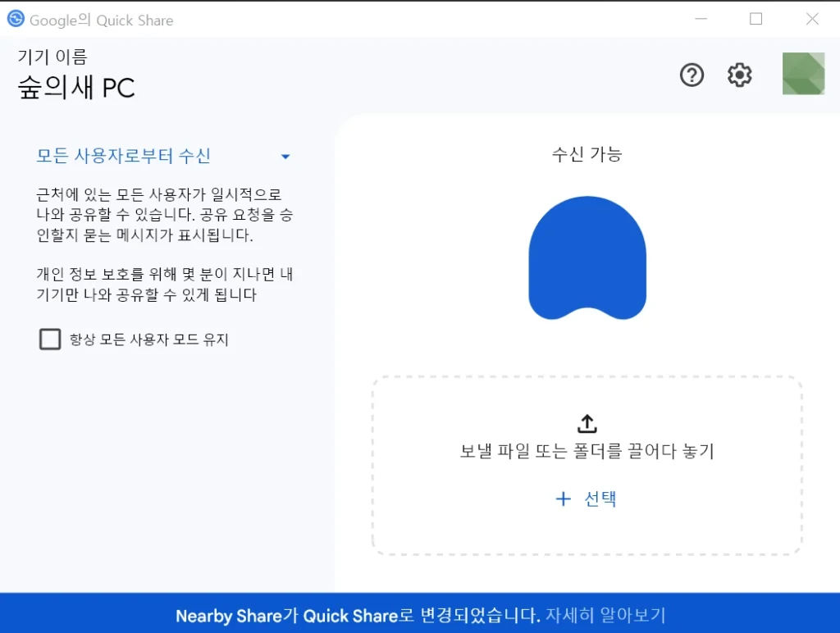Click the device name 숲의새 PC
840x633 pixels.
point(76,87)
